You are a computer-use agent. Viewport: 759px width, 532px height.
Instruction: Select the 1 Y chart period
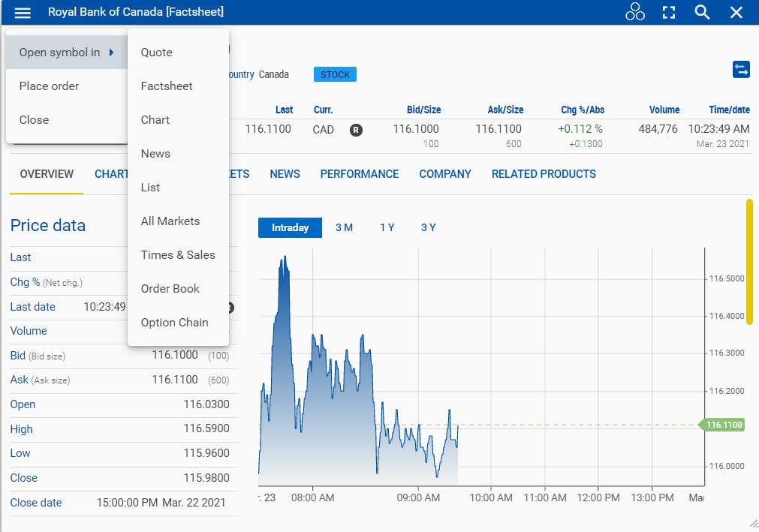[387, 227]
